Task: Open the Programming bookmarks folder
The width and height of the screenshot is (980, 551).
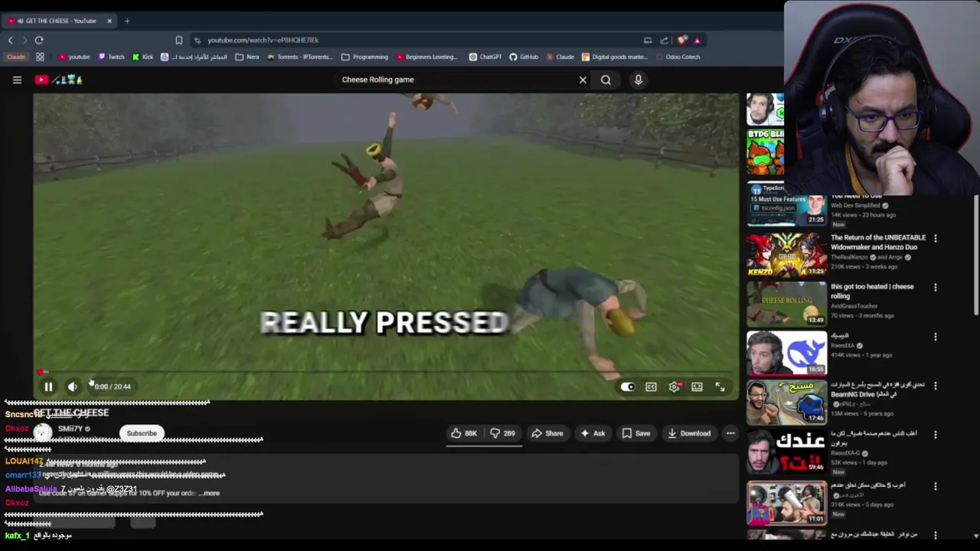Action: coord(365,57)
